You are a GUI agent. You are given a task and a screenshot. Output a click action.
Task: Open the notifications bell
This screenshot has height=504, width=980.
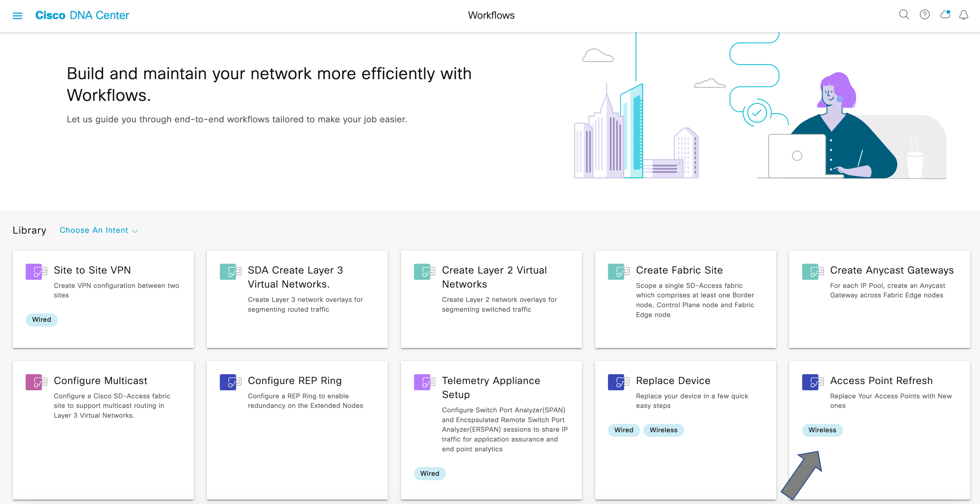click(963, 15)
